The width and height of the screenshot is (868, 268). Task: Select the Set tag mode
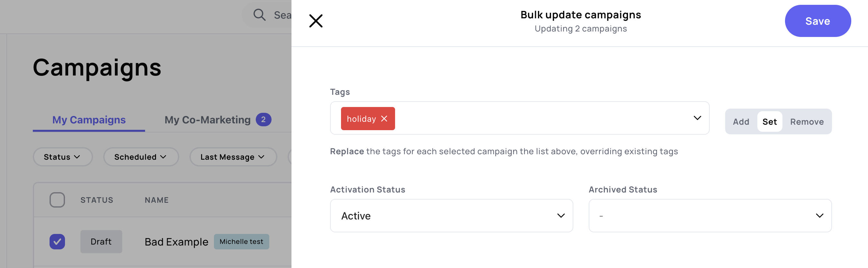tap(769, 121)
